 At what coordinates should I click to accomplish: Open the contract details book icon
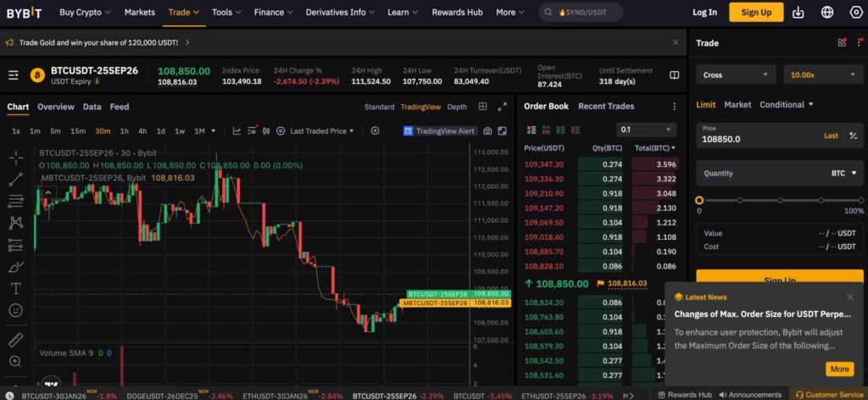674,75
